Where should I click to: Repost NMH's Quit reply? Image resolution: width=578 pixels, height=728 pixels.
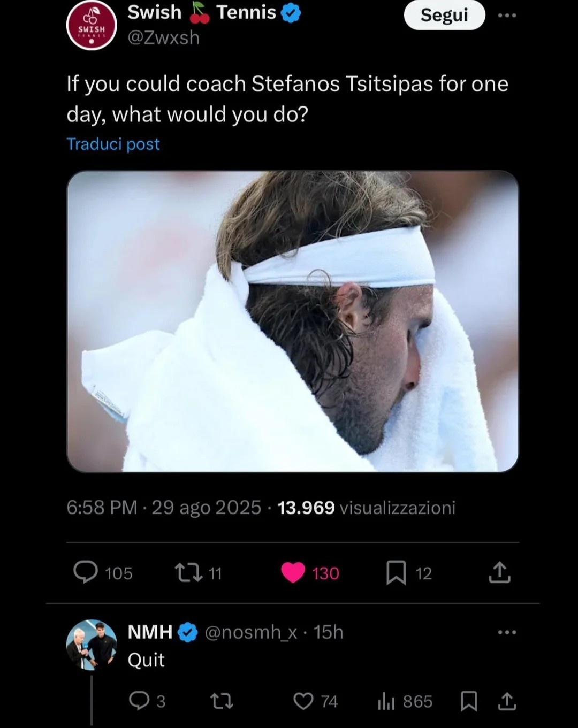222,701
